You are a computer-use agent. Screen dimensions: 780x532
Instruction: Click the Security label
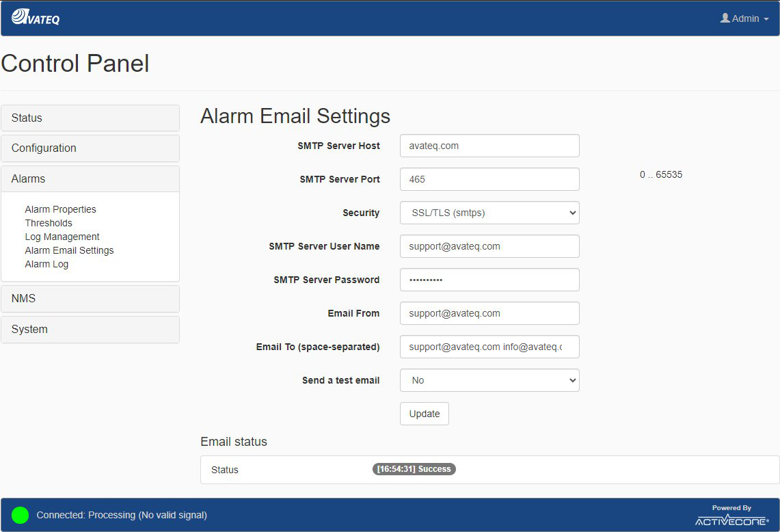[x=361, y=213]
